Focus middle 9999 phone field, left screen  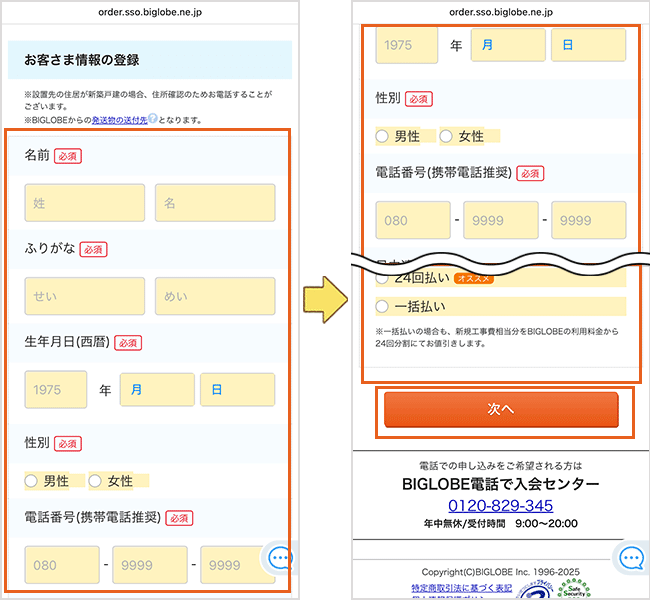(x=150, y=565)
